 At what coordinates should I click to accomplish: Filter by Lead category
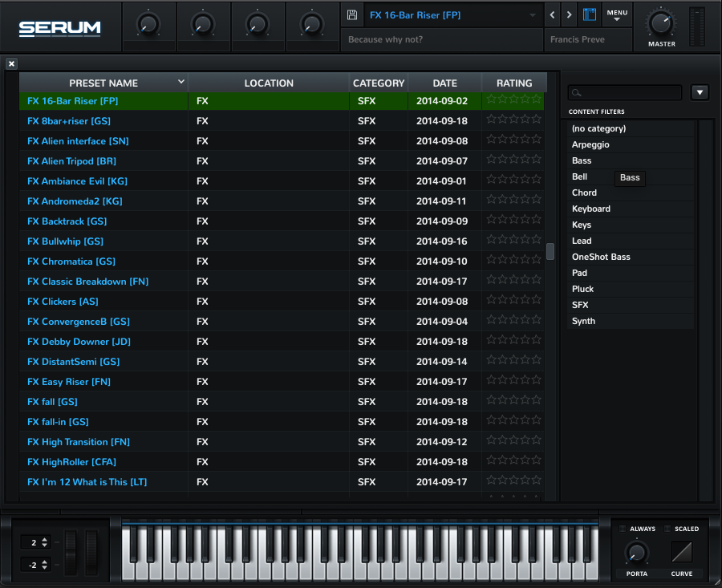click(631, 241)
